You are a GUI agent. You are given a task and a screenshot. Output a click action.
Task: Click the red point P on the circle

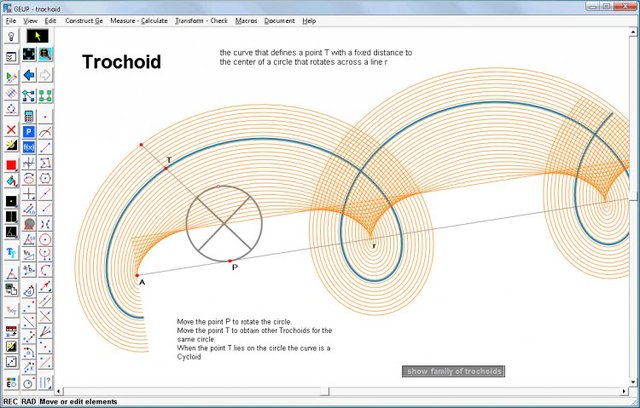[x=230, y=261]
